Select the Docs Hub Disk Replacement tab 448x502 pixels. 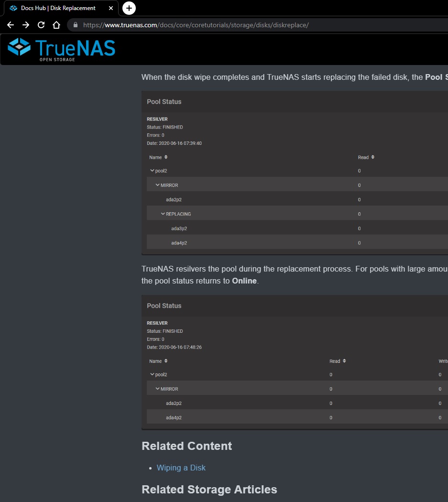pyautogui.click(x=58, y=8)
